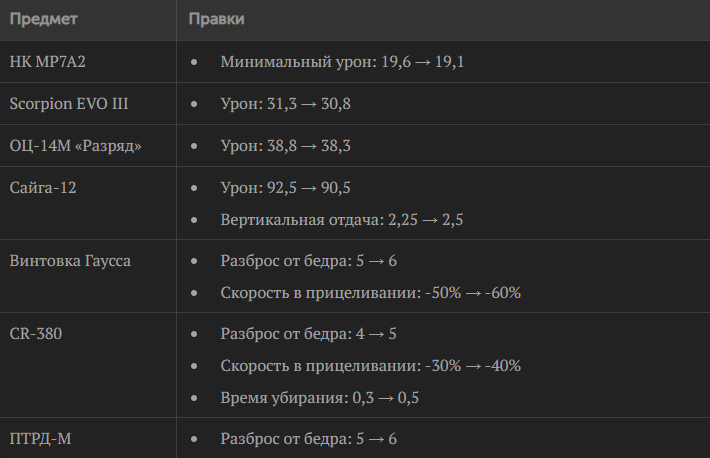Viewport: 710px width, 458px height.
Task: Click the ОЦ-14М «Разряд» item name
Action: click(x=75, y=146)
